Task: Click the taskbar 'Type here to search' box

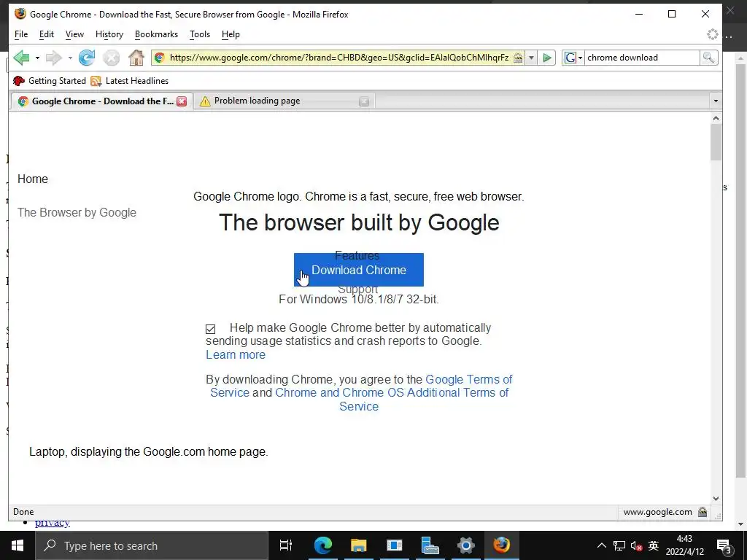Action: coord(152,545)
